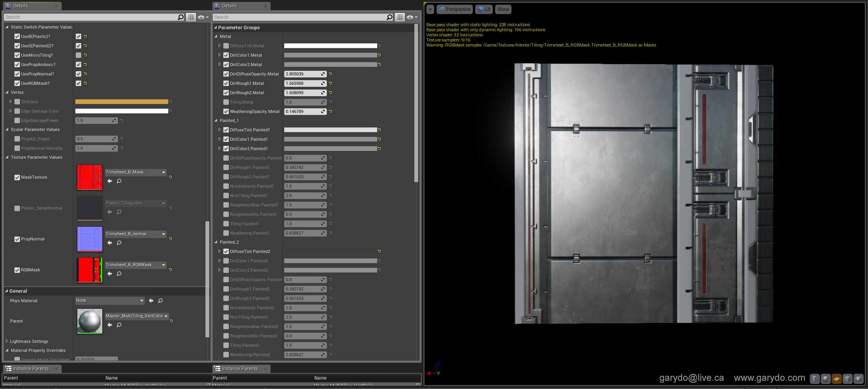868x389 pixels.
Task: Browse to Trimsheet_B_RGBMask magnifier icon
Action: click(119, 274)
